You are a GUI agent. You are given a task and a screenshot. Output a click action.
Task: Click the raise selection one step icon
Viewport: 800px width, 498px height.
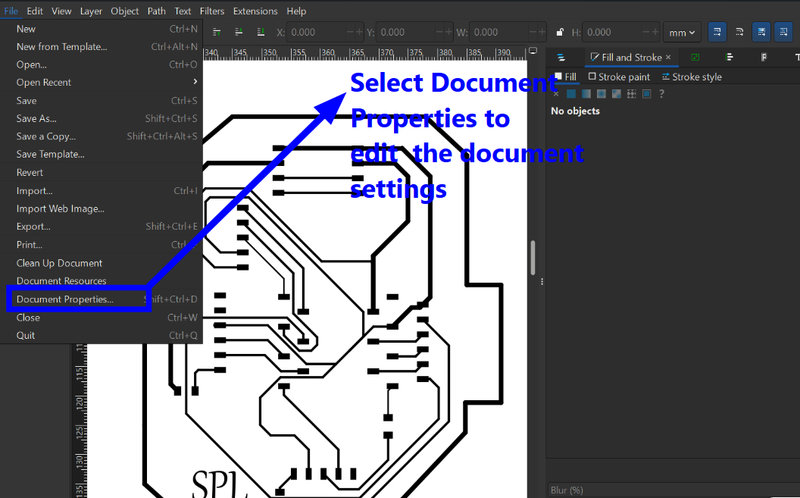click(216, 32)
